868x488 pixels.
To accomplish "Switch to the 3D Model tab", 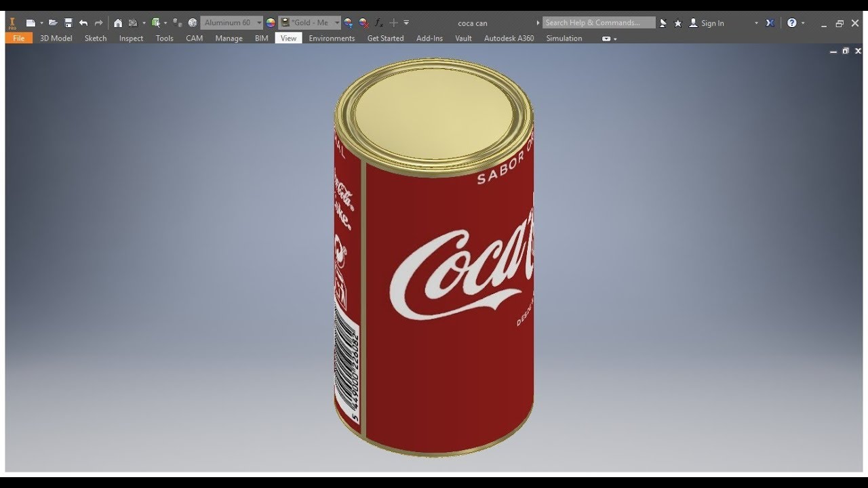I will 56,39.
